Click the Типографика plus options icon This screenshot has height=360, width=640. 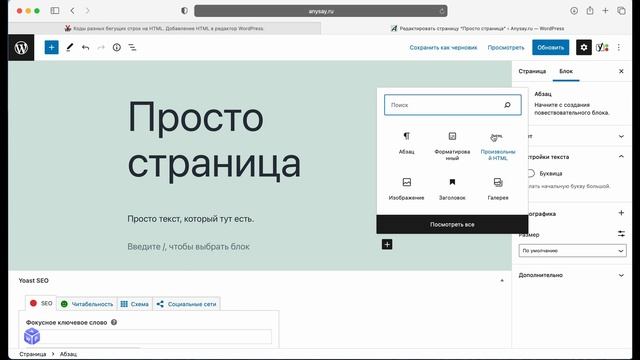pyautogui.click(x=621, y=213)
